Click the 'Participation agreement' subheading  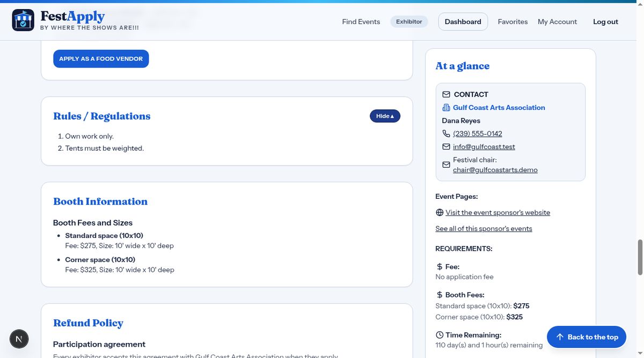(x=99, y=344)
